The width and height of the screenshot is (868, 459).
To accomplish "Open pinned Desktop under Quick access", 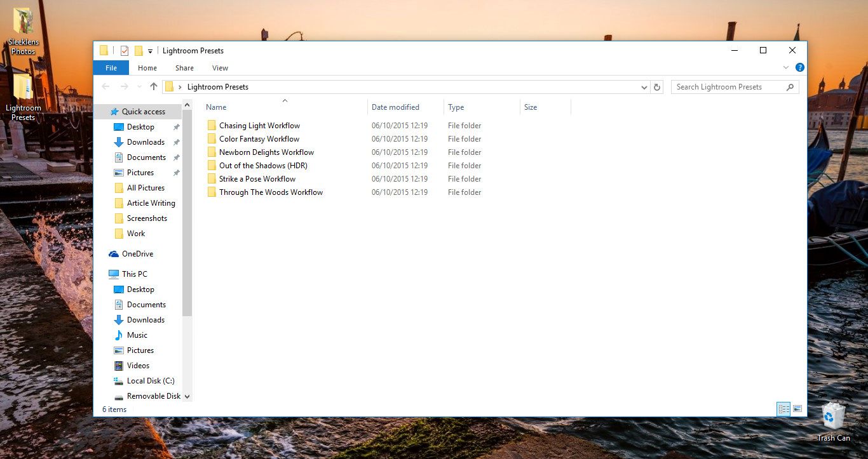I will point(140,127).
